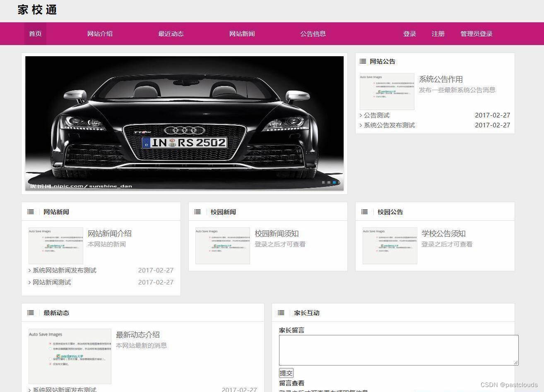Open the 网站介绍 menu item

[99, 33]
